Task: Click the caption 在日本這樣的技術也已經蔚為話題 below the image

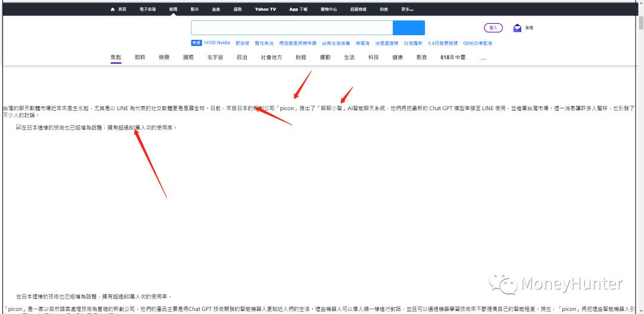Action: pos(94,296)
